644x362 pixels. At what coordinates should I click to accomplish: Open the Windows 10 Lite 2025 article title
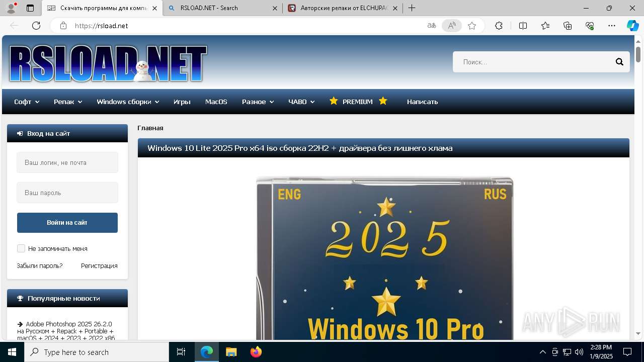pos(300,148)
